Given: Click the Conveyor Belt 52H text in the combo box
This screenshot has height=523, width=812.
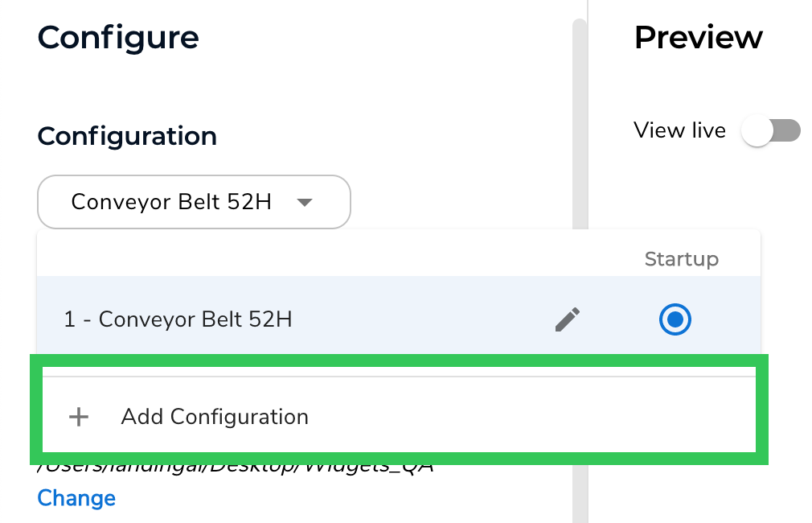Looking at the screenshot, I should (170, 202).
